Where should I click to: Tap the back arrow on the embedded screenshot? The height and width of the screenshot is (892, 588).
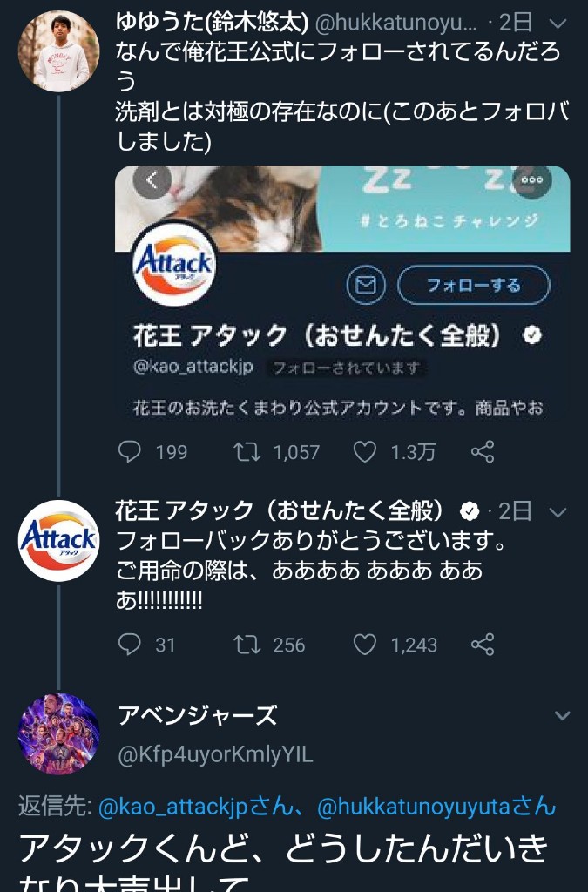coord(152,181)
